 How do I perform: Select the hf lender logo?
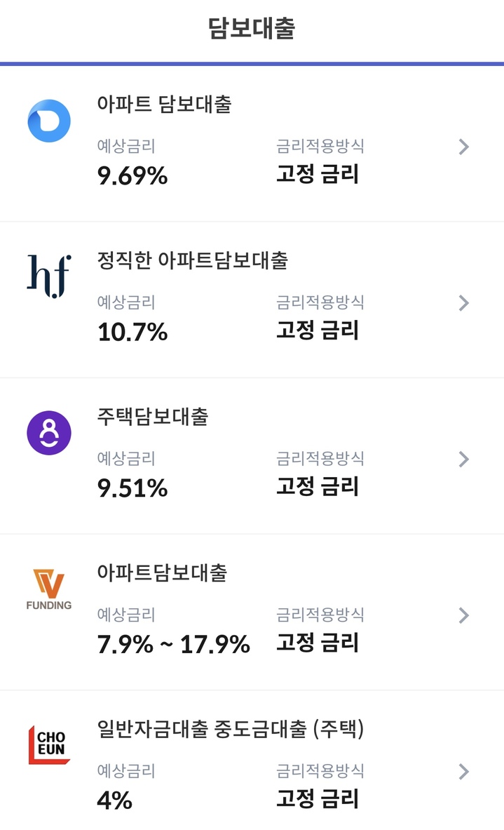[49, 276]
